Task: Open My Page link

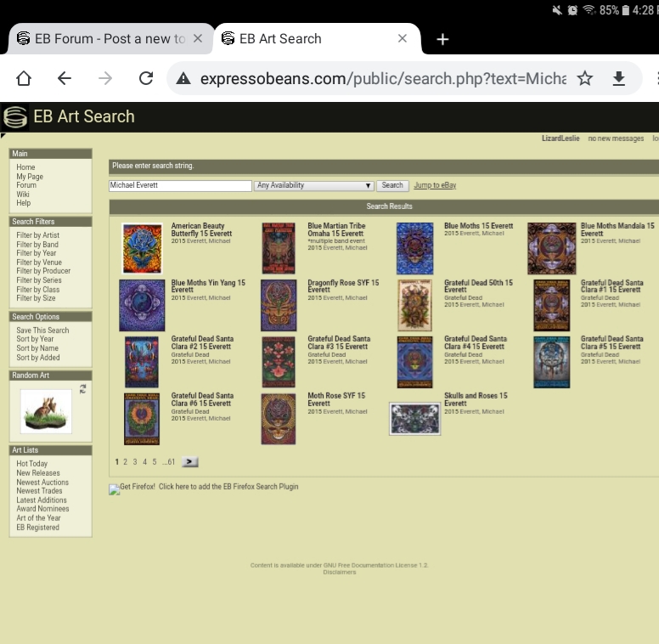Action: (30, 177)
